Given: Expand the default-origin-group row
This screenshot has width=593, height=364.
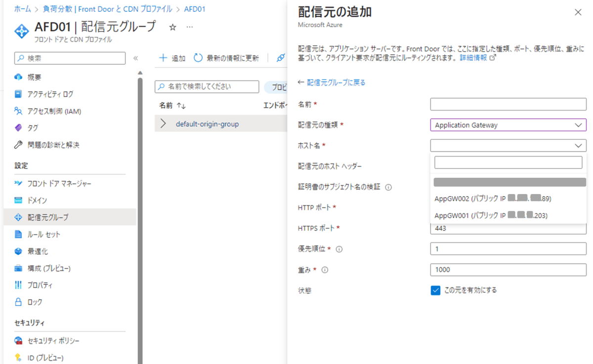Looking at the screenshot, I should pos(164,124).
